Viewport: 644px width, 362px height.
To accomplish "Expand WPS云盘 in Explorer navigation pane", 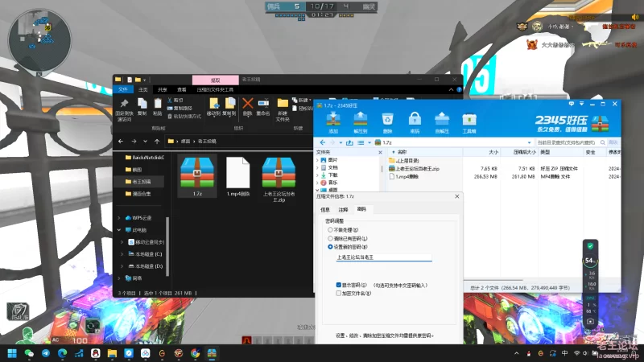I will 119,218.
